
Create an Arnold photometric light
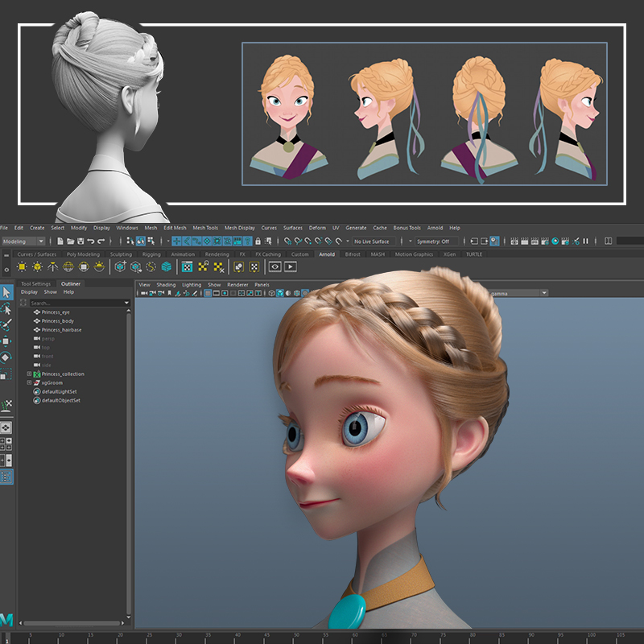pos(52,267)
